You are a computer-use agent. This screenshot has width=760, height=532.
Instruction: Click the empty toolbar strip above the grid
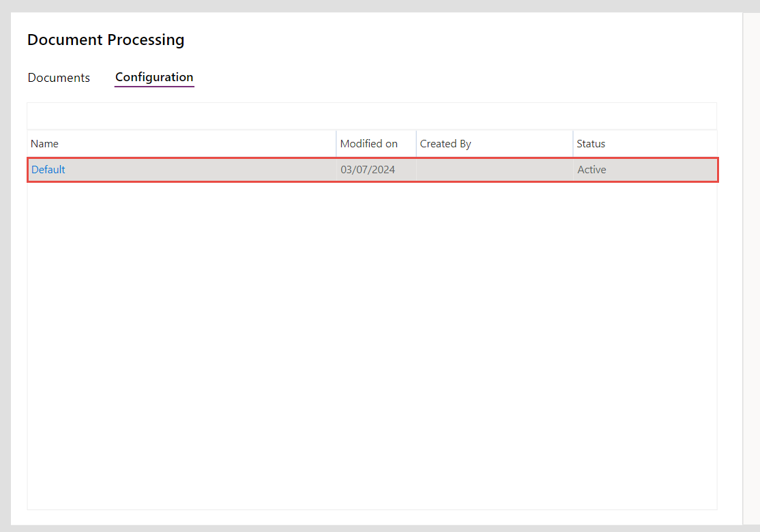point(372,116)
